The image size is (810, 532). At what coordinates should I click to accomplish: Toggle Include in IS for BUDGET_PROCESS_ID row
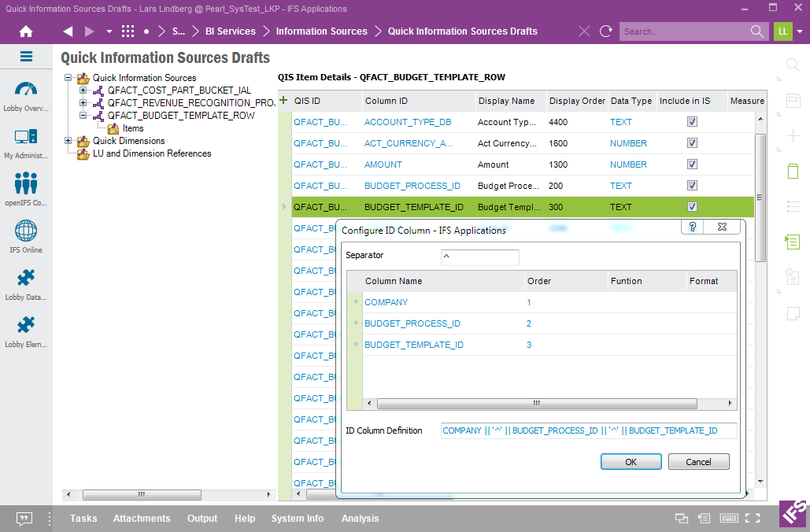(x=693, y=186)
